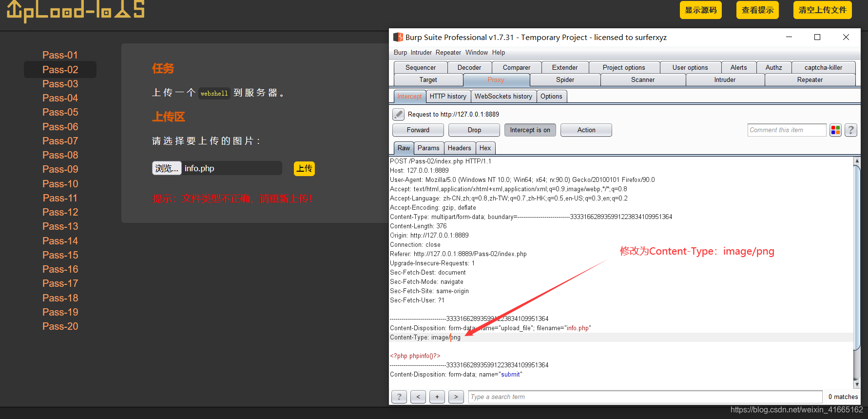
Task: Switch to the Authz tab
Action: (x=774, y=67)
